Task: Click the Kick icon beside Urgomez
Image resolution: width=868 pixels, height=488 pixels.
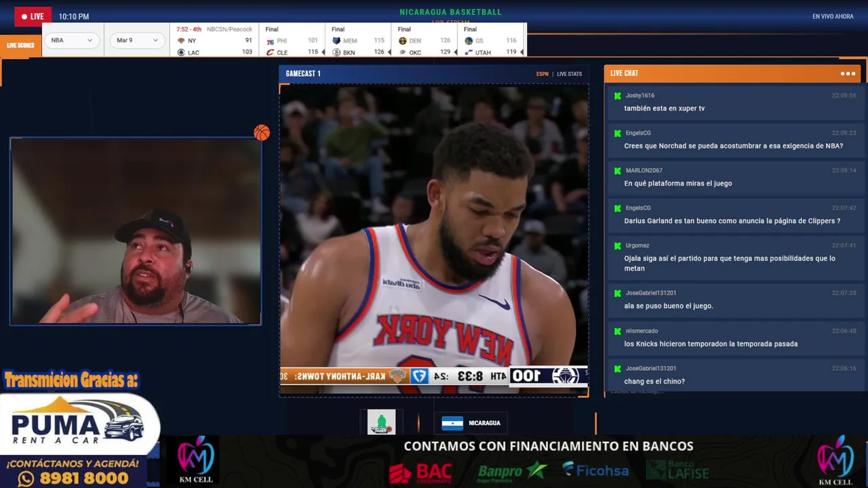Action: pyautogui.click(x=617, y=246)
